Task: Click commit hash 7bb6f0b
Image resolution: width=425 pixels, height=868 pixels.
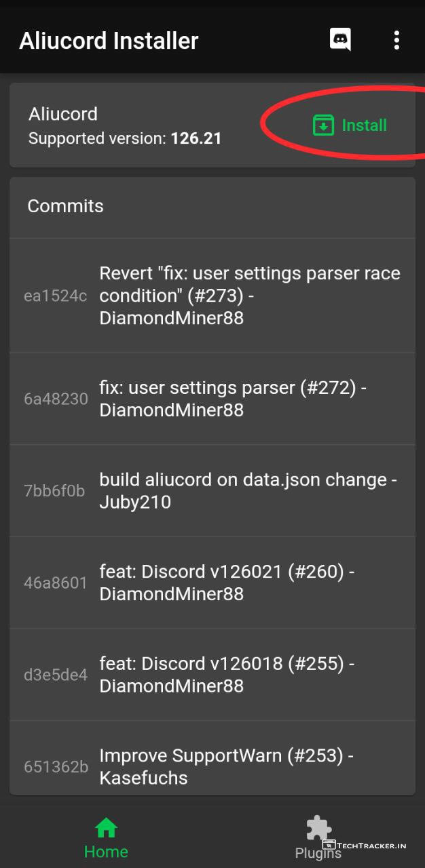Action: pos(54,491)
